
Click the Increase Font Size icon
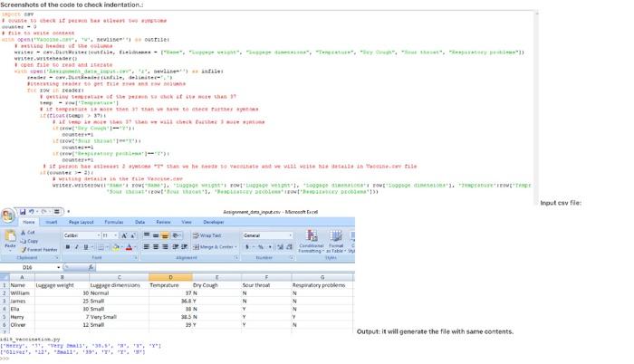(125, 235)
